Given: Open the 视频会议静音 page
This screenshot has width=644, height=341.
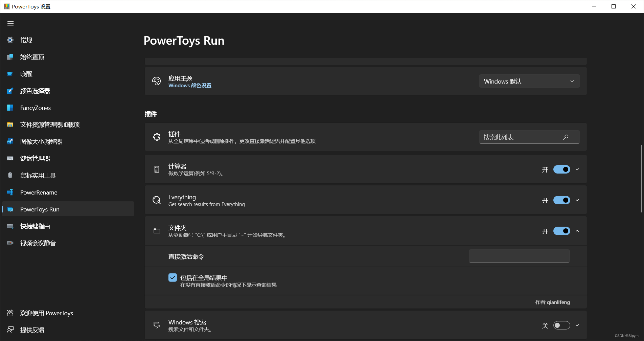Looking at the screenshot, I should (68, 243).
